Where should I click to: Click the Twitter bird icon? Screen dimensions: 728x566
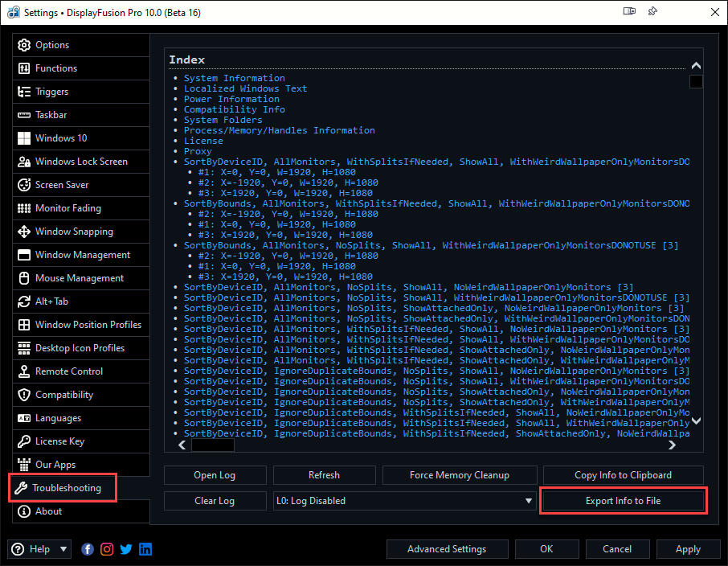126,549
